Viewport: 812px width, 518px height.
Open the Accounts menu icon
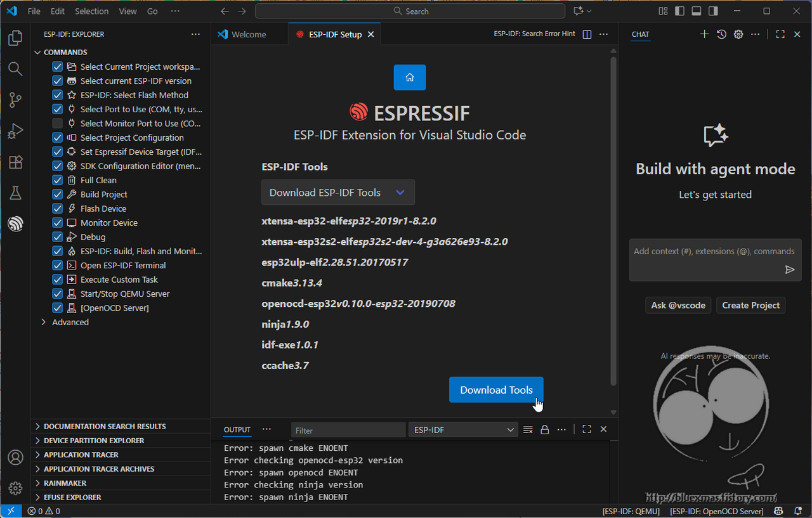coord(15,457)
